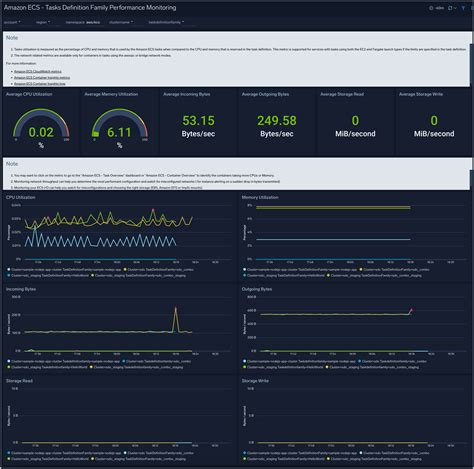
Task: Toggle sample-nodejs-app series in Memory Utilization legend
Action: (300, 270)
